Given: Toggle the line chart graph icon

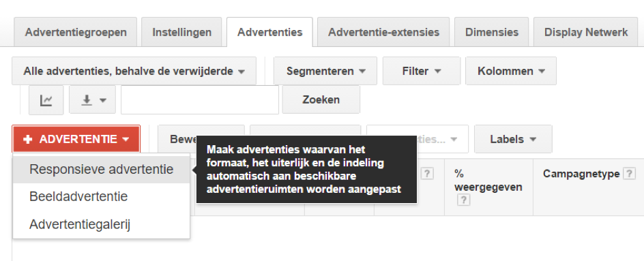Looking at the screenshot, I should [x=46, y=100].
